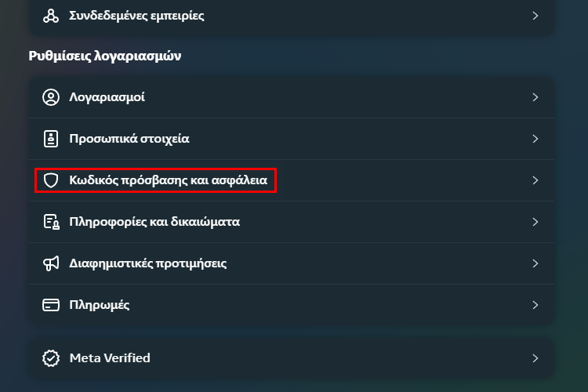Viewport: 588px width, 392px height.
Task: Click chevron next to Κωδικός πρόσβασης και ασφάλεια
Action: click(535, 180)
